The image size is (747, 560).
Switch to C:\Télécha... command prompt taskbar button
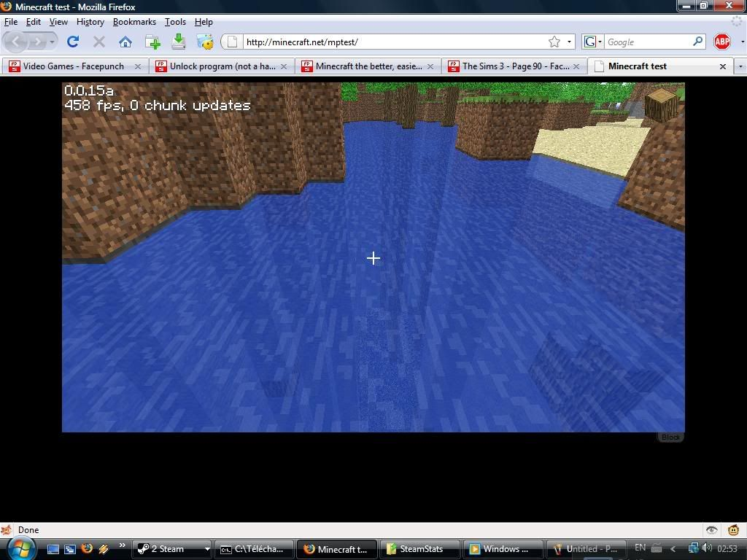coord(254,549)
